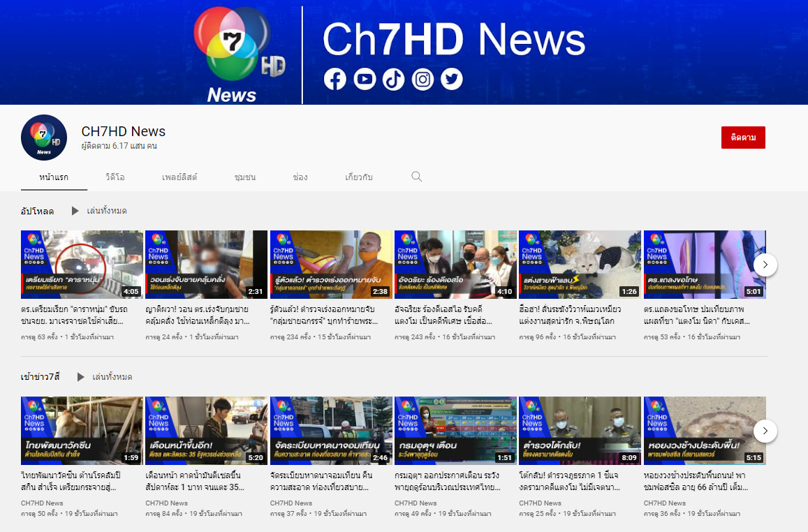This screenshot has height=532, width=808.
Task: Click the CH7HD News channel avatar
Action: [x=44, y=138]
